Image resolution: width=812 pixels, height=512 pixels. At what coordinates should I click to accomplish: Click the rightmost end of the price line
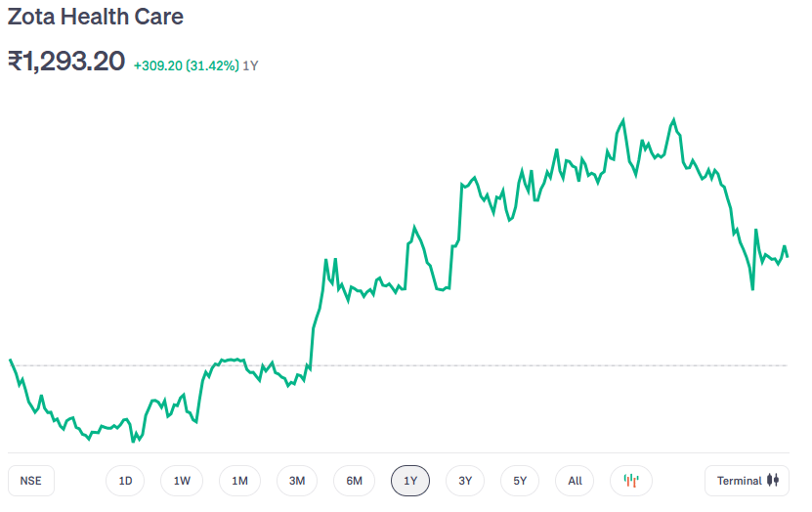click(787, 256)
